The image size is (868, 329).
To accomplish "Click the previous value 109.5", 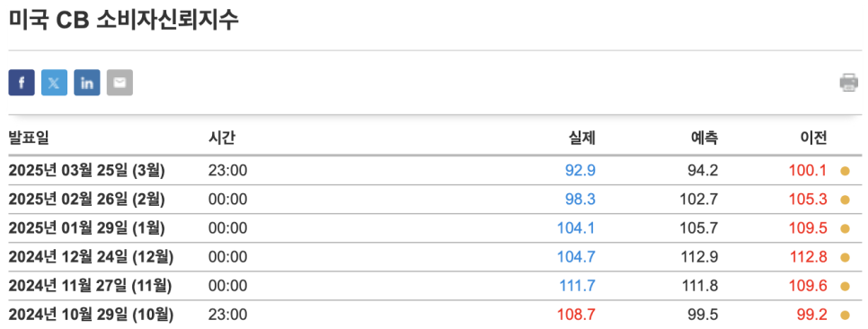I will 808,228.
